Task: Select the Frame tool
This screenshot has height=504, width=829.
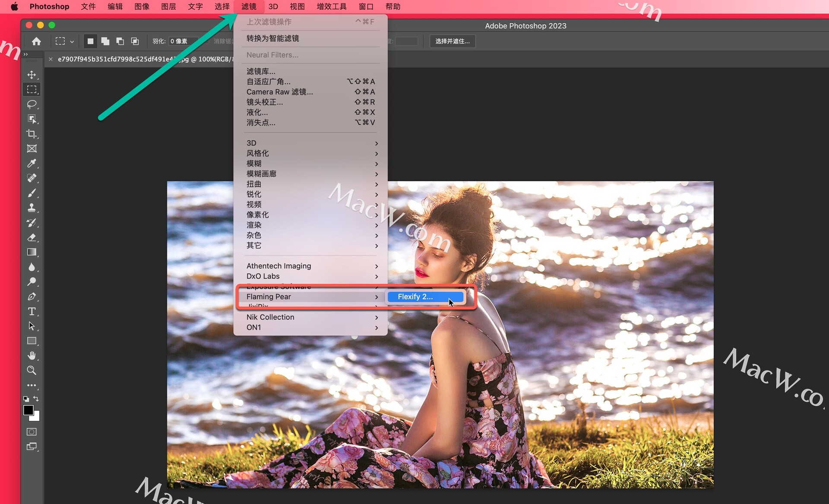Action: point(32,148)
